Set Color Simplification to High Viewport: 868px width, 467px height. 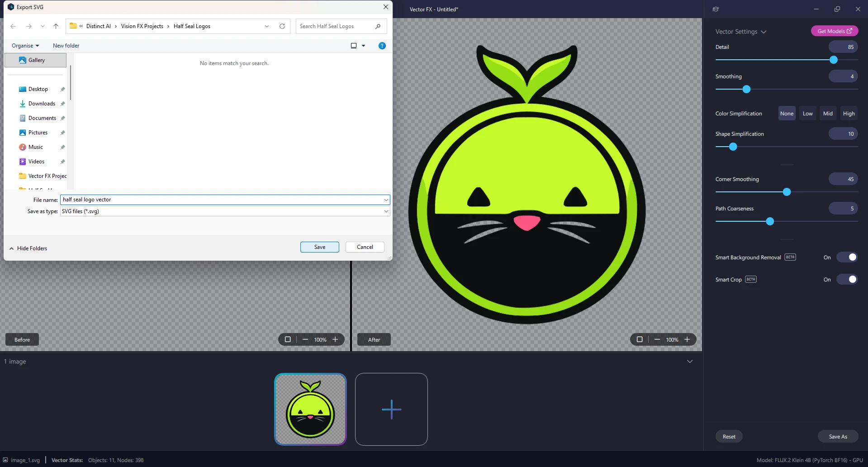tap(849, 114)
